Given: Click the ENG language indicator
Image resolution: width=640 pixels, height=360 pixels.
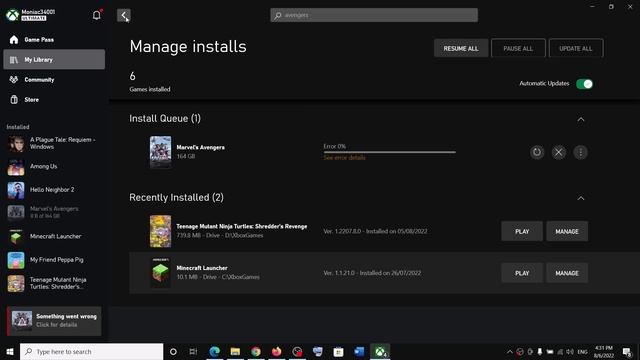Looking at the screenshot, I should 582,351.
